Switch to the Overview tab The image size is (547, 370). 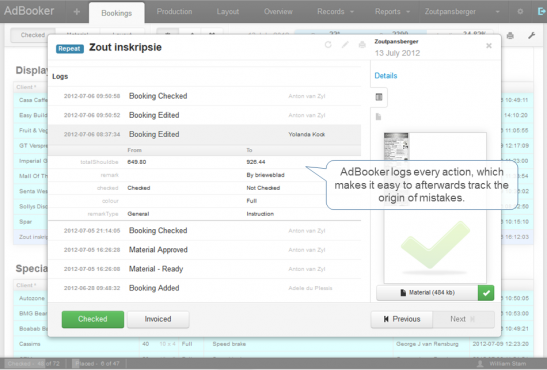(x=278, y=12)
